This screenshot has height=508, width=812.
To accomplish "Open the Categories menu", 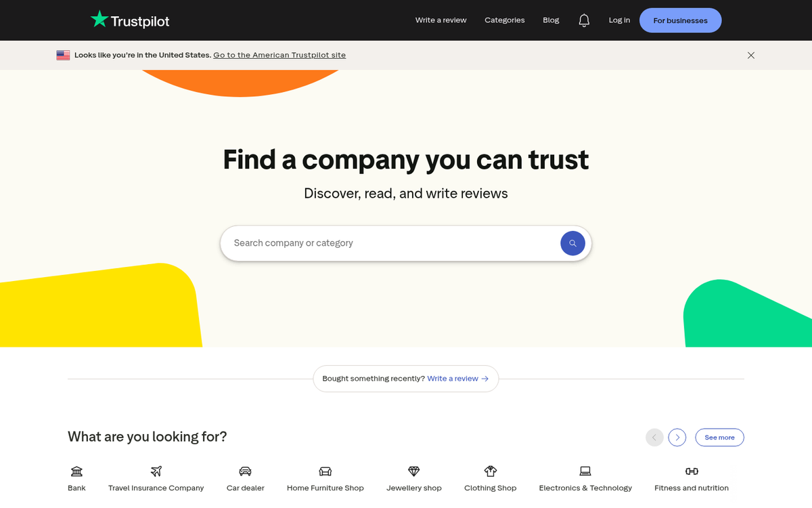I will point(504,20).
